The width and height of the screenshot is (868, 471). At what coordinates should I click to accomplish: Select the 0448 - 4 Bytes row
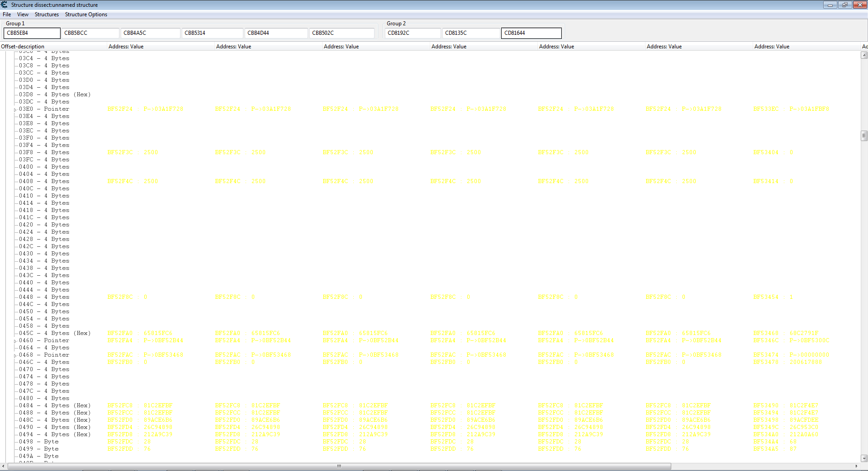(44, 297)
